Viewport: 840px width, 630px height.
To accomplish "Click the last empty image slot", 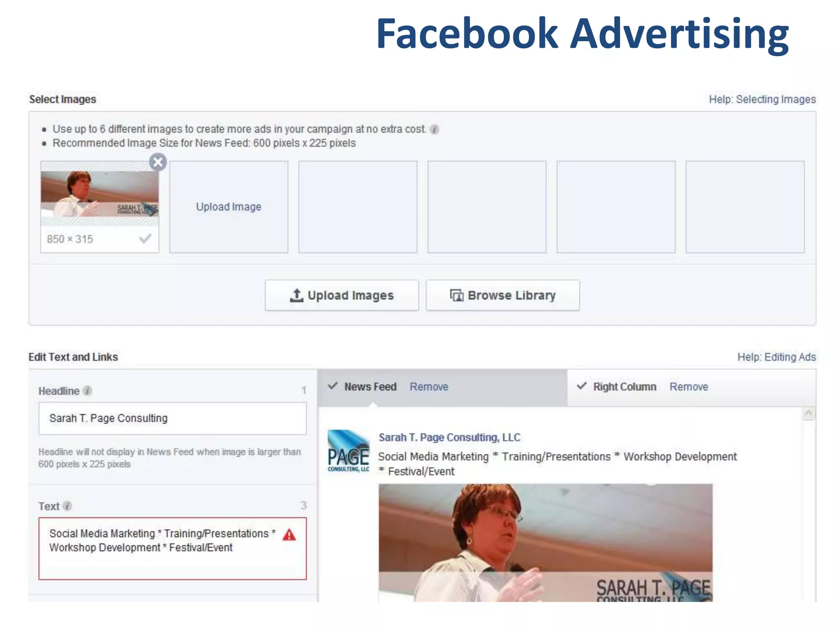I will click(745, 207).
